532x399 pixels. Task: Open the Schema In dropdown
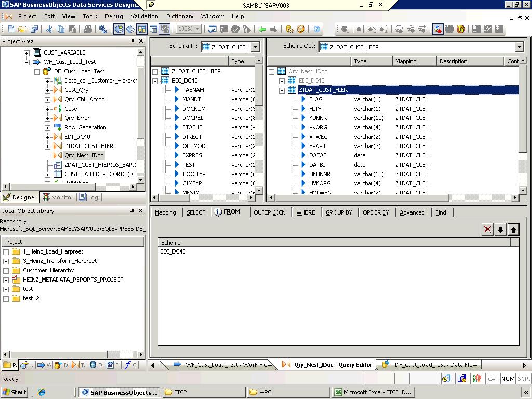[256, 47]
